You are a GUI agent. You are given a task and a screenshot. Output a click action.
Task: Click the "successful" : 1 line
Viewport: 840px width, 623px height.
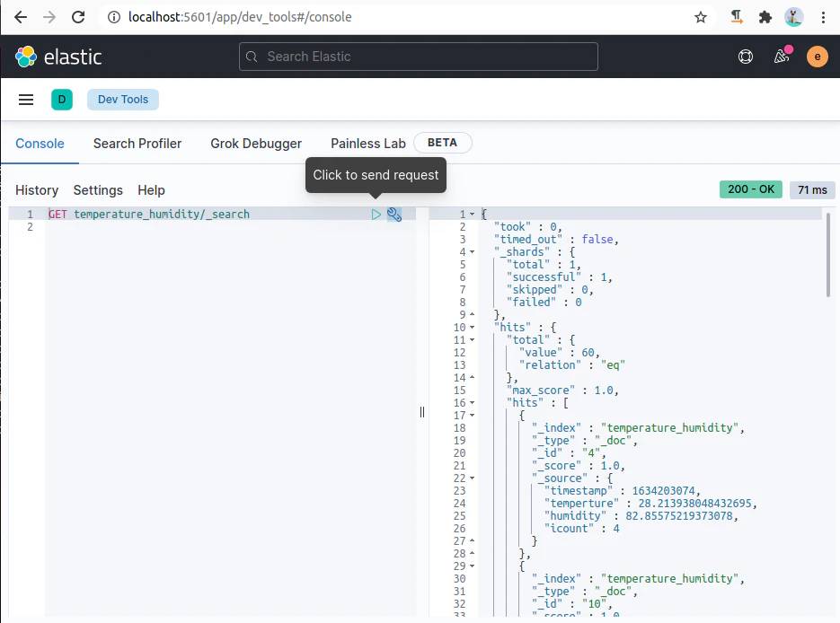[x=559, y=277]
